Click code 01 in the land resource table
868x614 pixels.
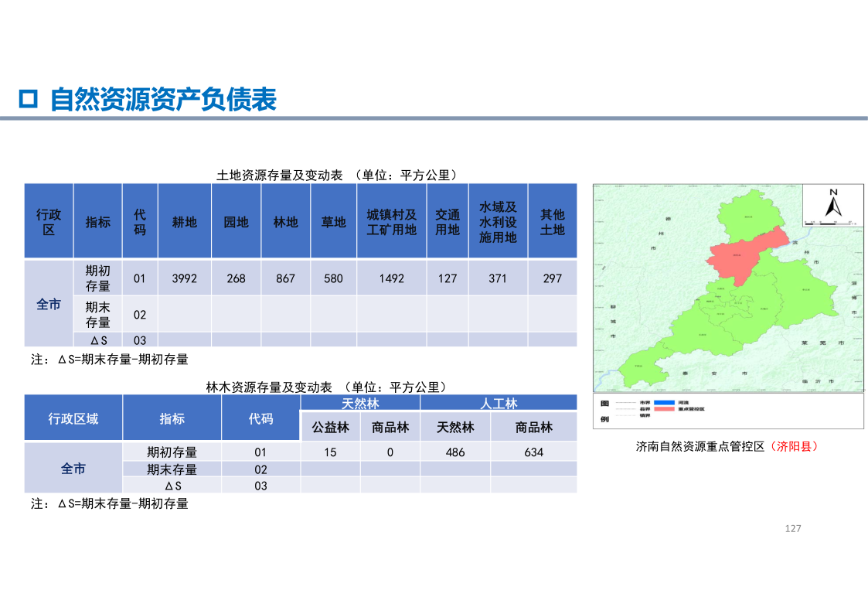(139, 278)
